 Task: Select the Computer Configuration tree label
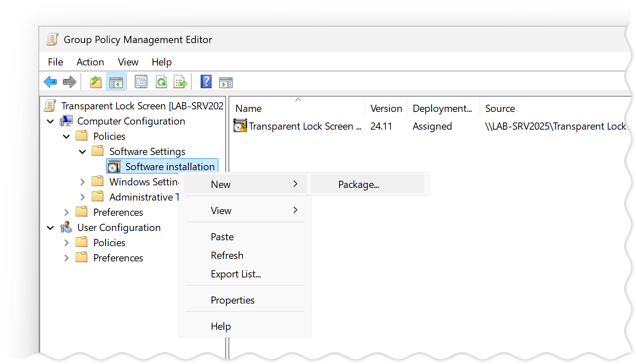[131, 121]
